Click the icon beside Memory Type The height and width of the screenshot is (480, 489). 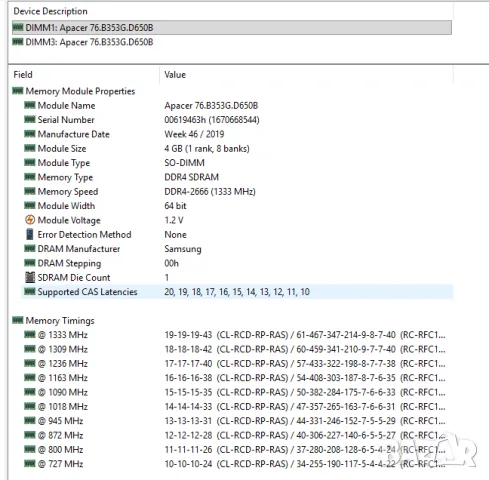30,177
